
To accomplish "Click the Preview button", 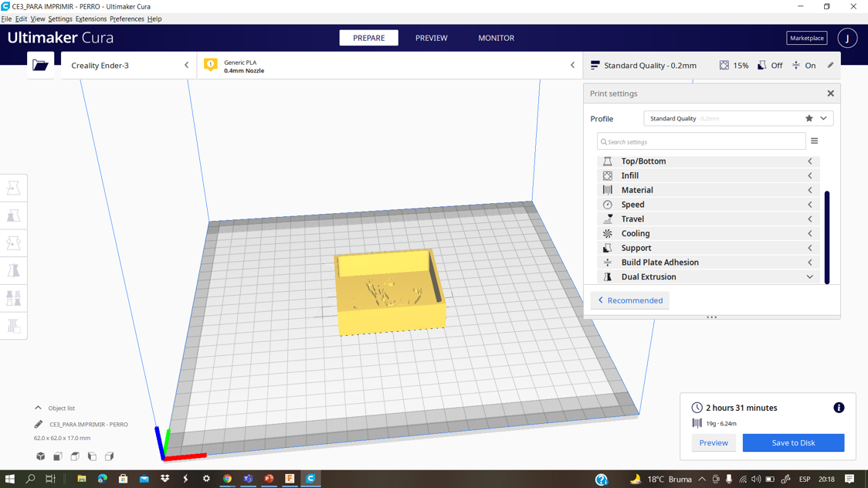I will pos(714,442).
